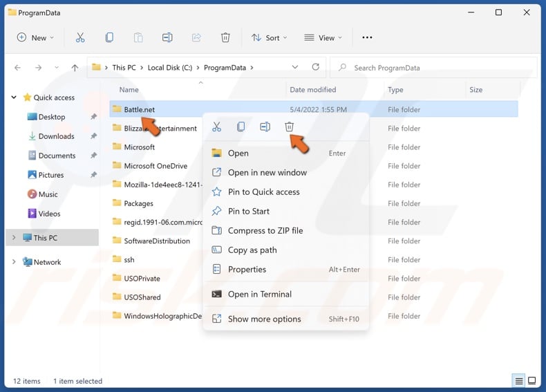The image size is (546, 392).
Task: Click the Copy icon in the toolbar
Action: coord(109,37)
